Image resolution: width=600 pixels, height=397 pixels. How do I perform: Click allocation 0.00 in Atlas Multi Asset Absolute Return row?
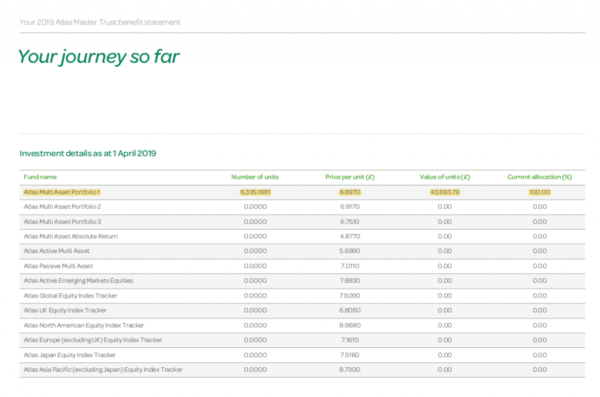coord(540,236)
